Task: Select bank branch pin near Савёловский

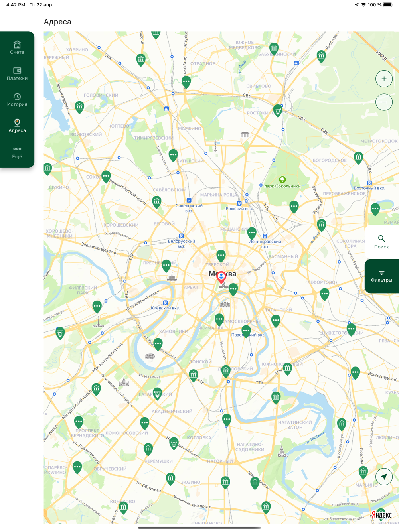Action: (x=157, y=202)
